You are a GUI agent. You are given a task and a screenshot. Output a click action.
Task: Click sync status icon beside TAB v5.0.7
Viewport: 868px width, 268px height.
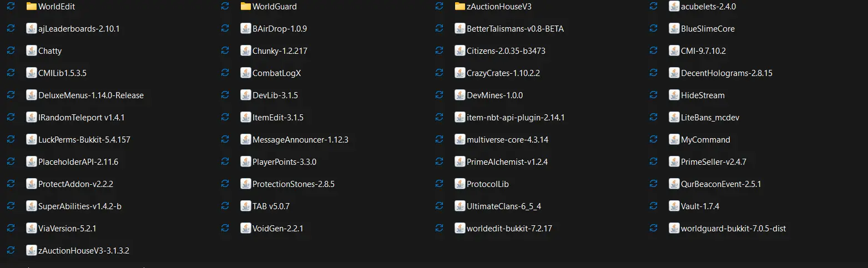click(225, 206)
